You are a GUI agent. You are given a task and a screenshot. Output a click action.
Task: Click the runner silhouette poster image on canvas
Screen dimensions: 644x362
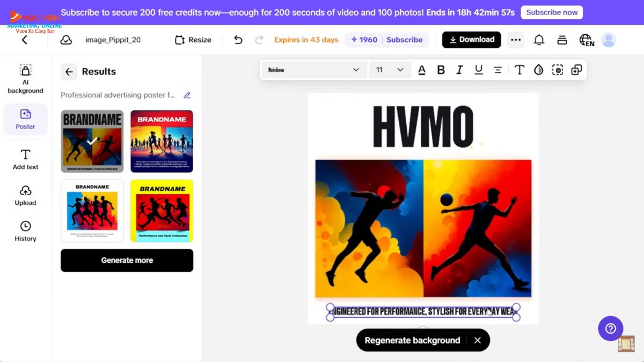(423, 228)
